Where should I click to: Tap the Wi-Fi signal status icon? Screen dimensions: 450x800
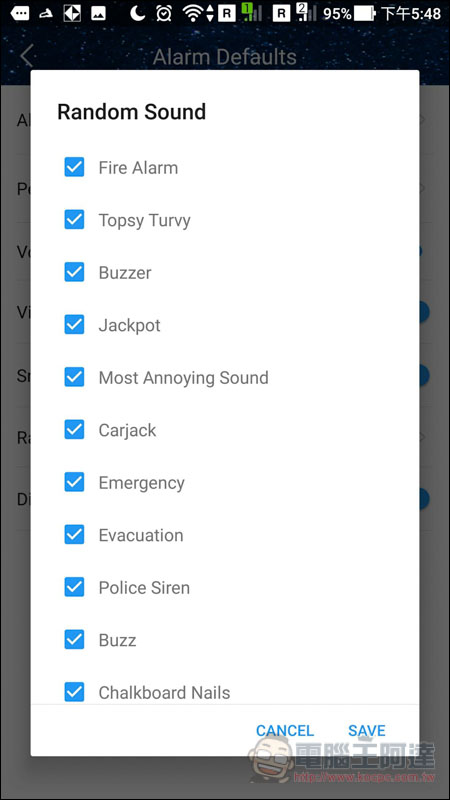pos(193,13)
